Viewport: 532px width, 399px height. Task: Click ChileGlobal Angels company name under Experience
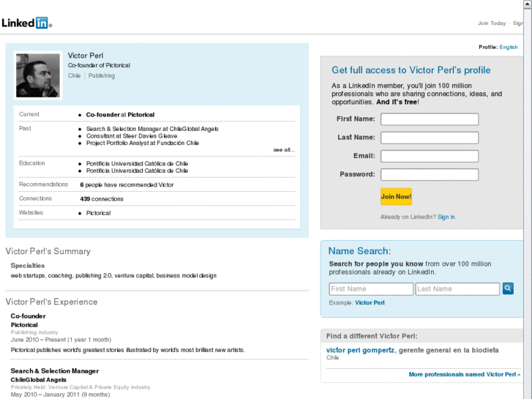(38, 380)
